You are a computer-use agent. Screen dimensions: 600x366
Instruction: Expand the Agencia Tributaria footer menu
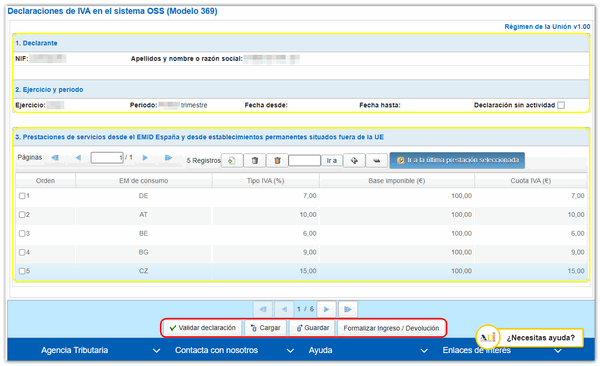(x=100, y=350)
